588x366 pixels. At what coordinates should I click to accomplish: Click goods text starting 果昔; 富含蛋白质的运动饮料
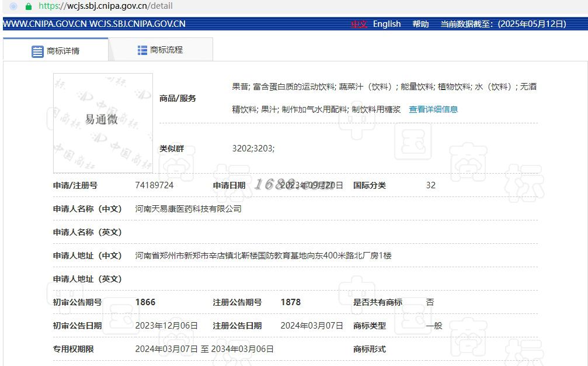pos(384,87)
